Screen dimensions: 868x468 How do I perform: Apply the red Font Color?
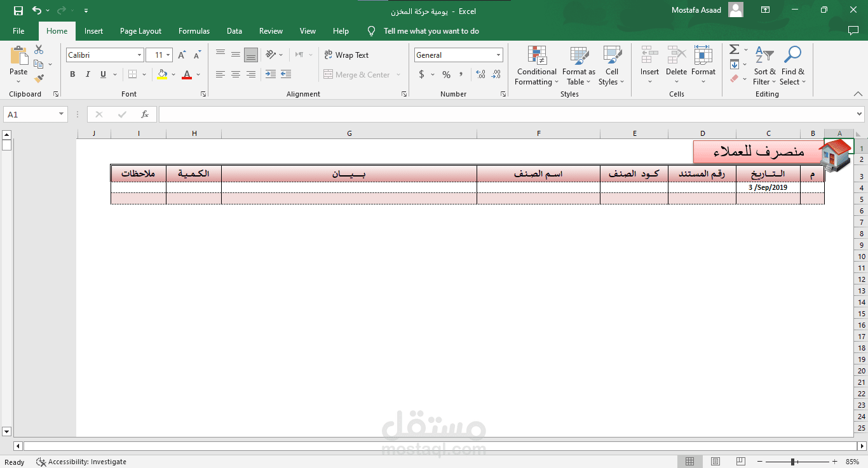point(187,74)
